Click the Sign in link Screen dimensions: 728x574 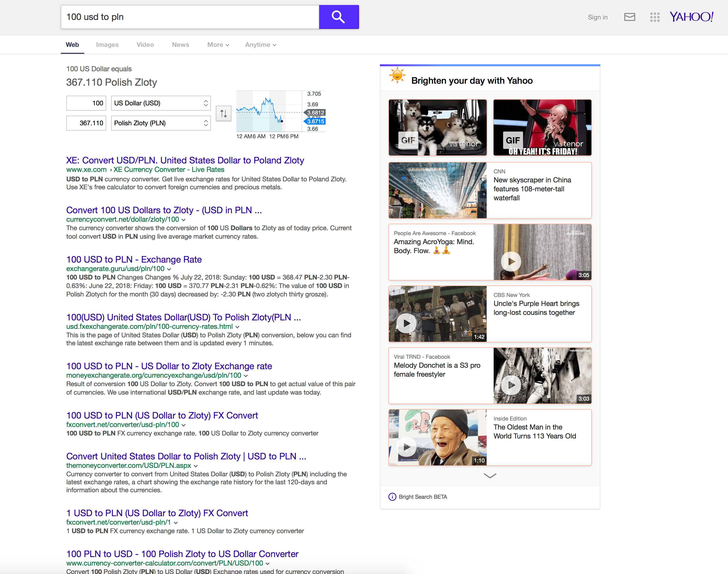pyautogui.click(x=598, y=17)
